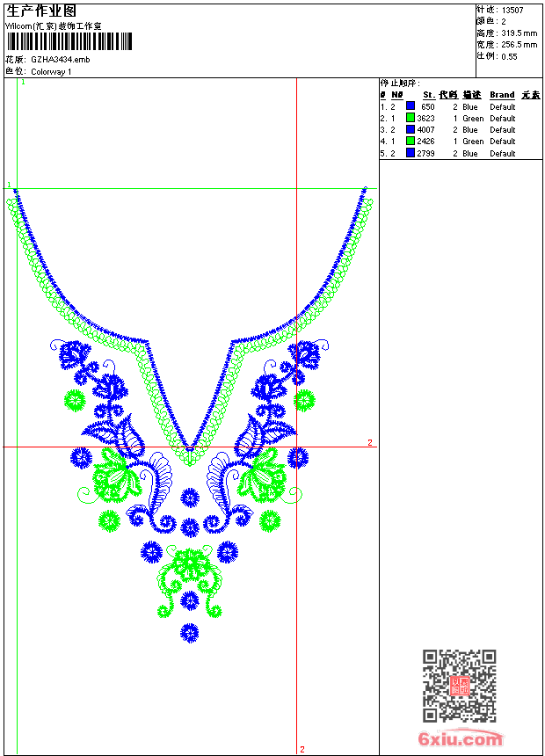Open the 6xiu.com watermark link
The height and width of the screenshot is (756, 545).
pos(460,738)
